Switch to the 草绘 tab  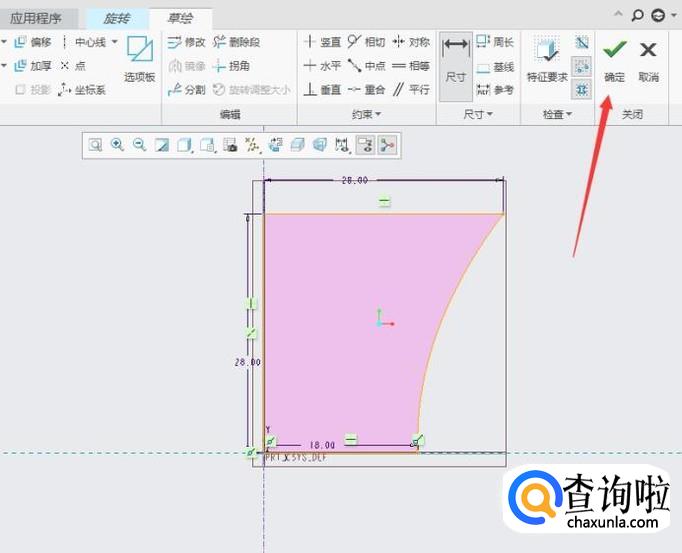tap(180, 19)
